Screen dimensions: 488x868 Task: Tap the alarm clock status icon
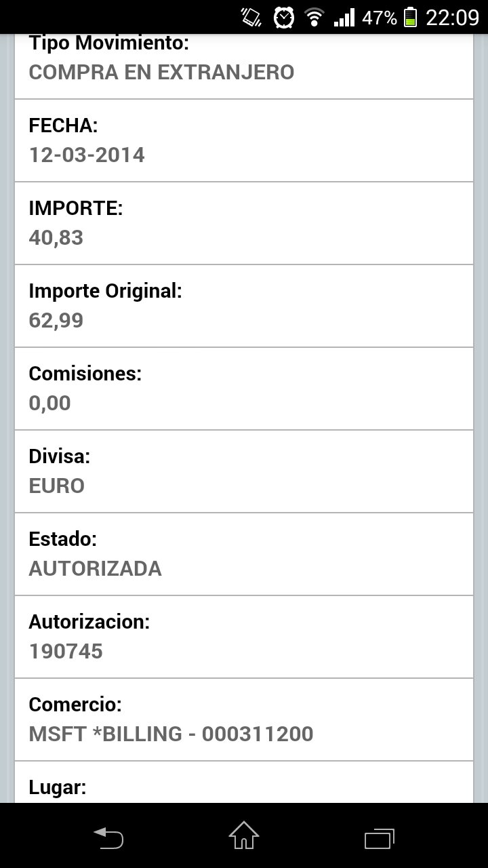(x=284, y=17)
